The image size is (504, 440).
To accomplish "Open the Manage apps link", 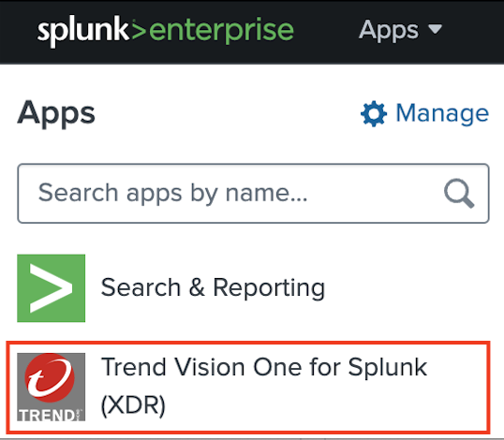I will point(424,113).
